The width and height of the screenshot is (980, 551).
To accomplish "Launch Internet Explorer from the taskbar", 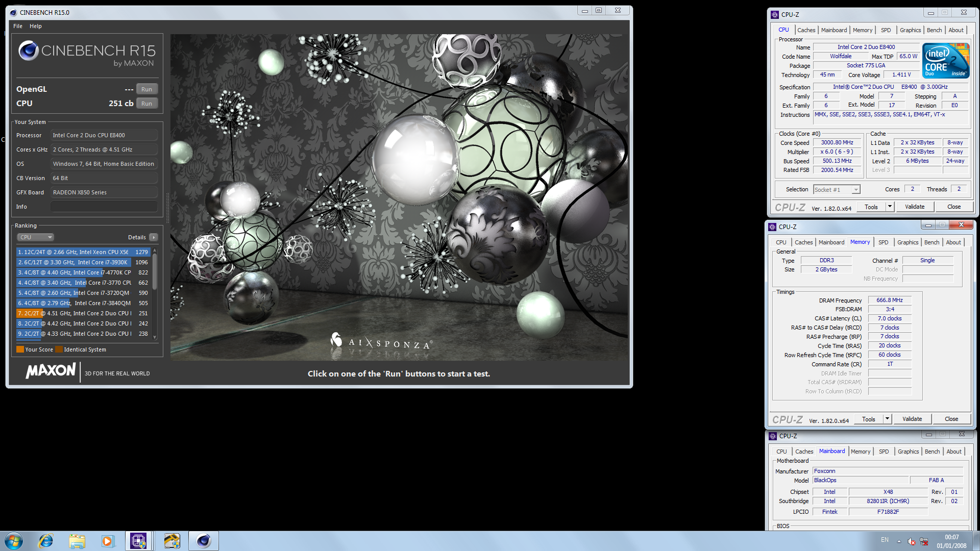I will [x=46, y=541].
